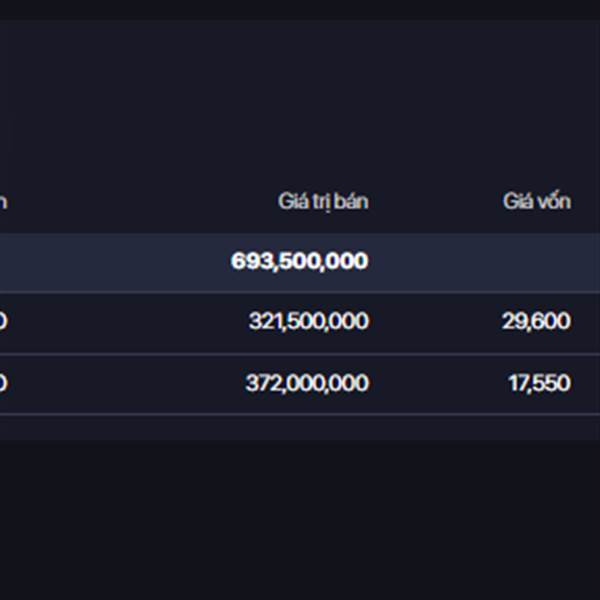This screenshot has height=600, width=600.
Task: Click the empty strip just beneath the 372,000,000 row
Action: coord(300,427)
